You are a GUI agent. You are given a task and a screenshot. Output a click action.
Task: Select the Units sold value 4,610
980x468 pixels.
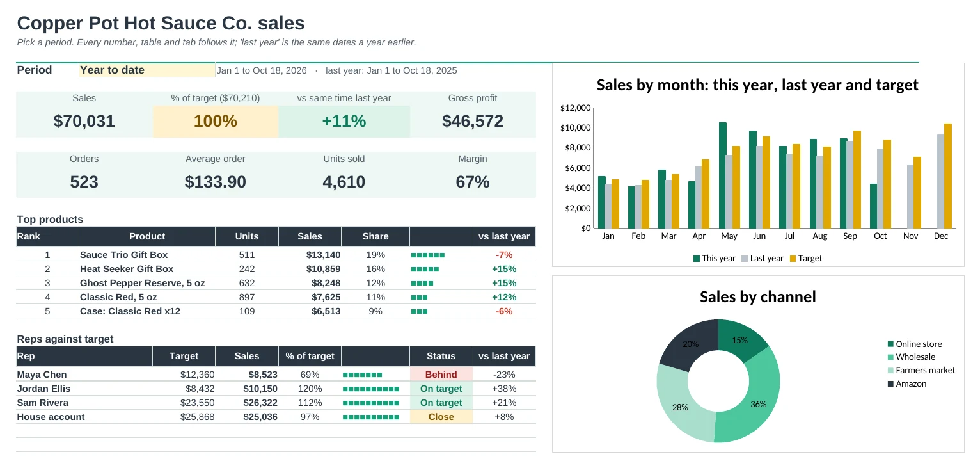344,182
